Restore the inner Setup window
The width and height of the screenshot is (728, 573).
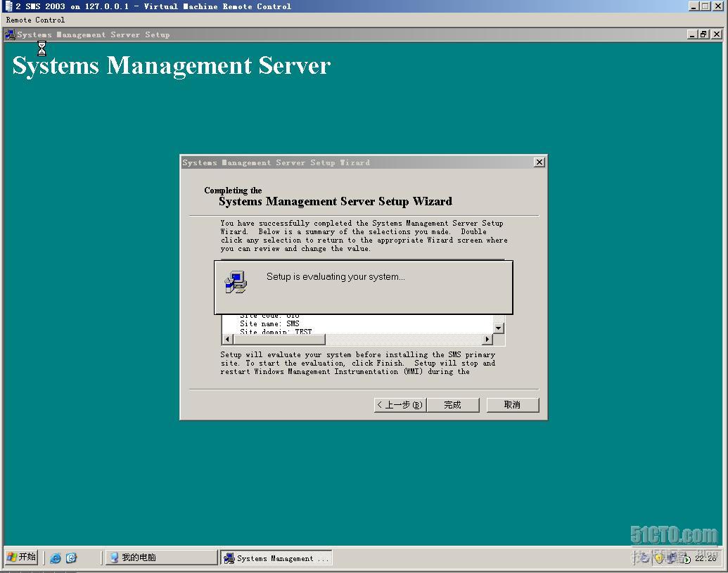click(x=703, y=34)
